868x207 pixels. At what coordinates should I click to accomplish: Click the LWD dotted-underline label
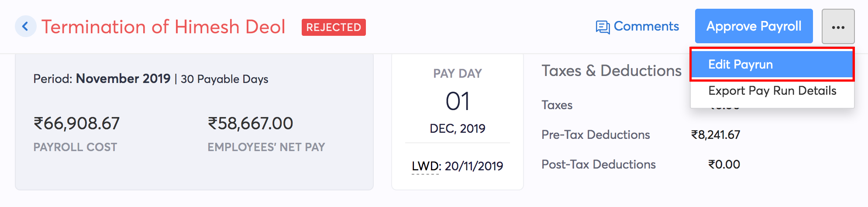click(426, 166)
